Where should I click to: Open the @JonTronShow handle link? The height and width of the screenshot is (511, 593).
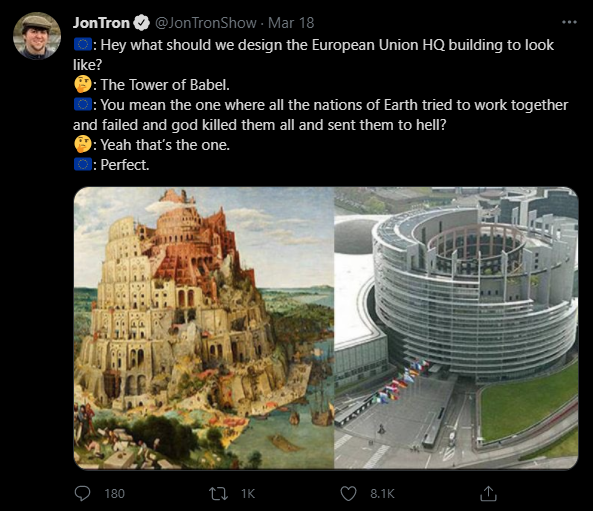click(206, 23)
